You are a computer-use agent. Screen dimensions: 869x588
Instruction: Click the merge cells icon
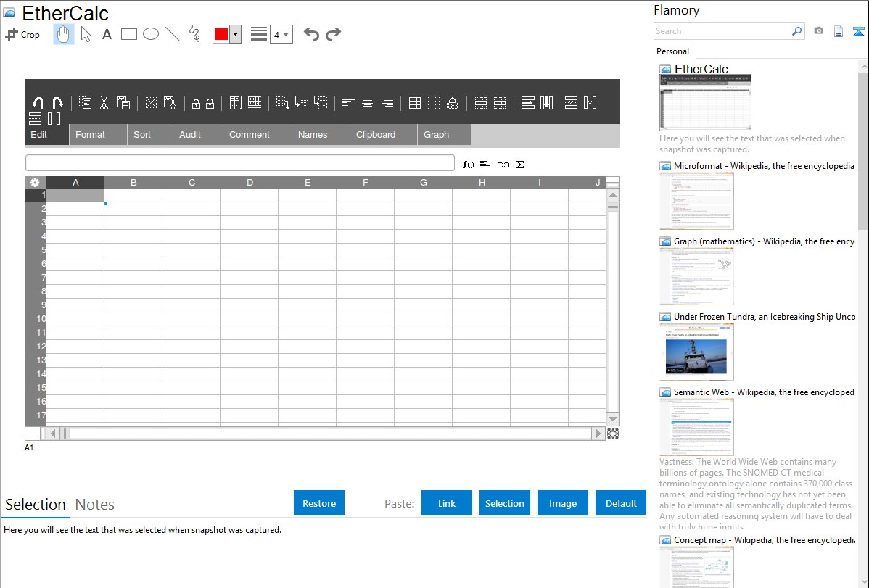pyautogui.click(x=480, y=102)
